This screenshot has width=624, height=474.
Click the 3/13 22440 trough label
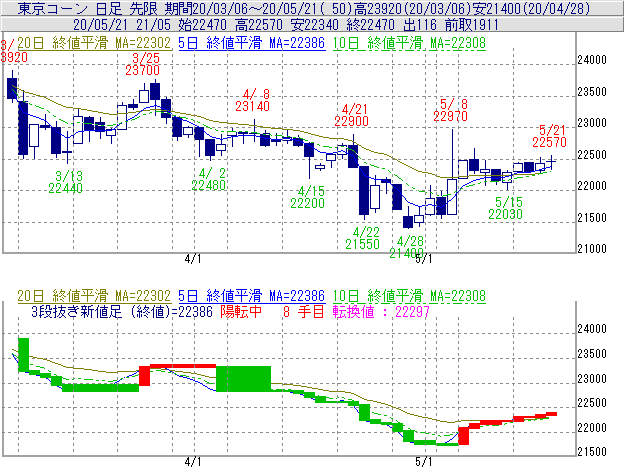click(x=66, y=182)
